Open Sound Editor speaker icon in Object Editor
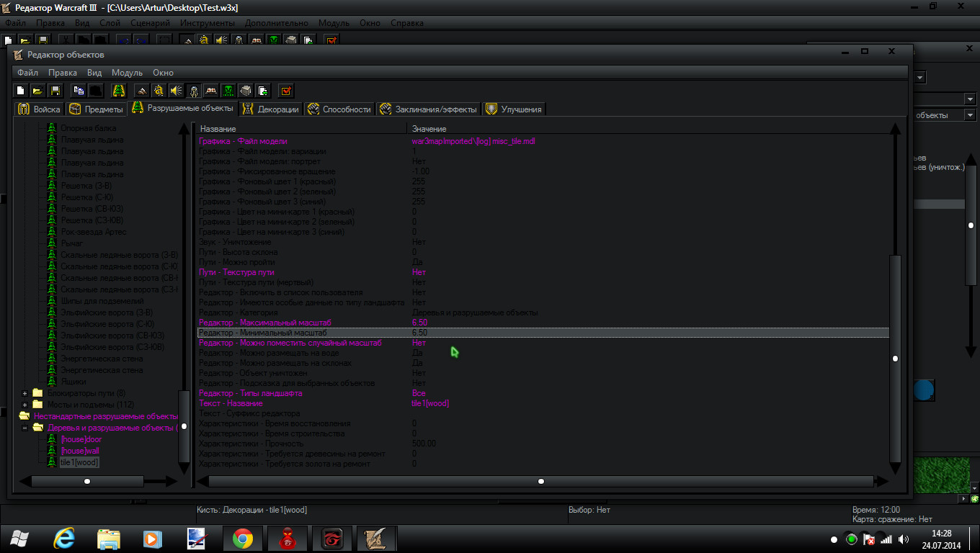The height and width of the screenshot is (553, 980). [177, 91]
